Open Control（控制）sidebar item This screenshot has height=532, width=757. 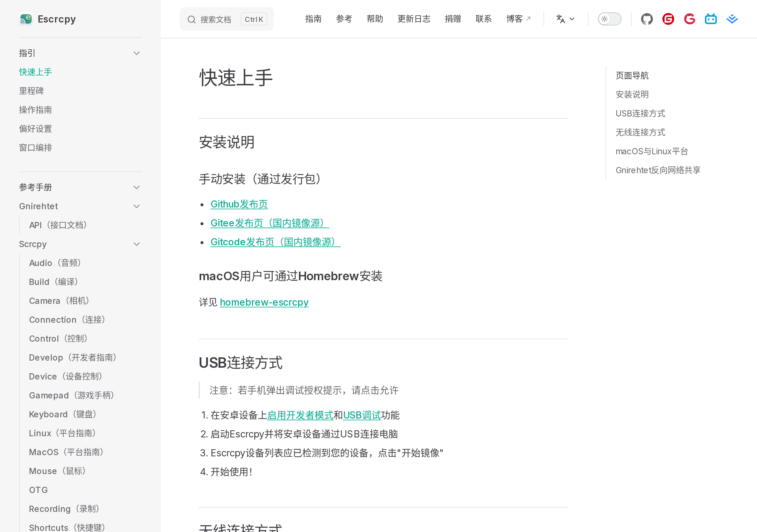[x=58, y=339]
